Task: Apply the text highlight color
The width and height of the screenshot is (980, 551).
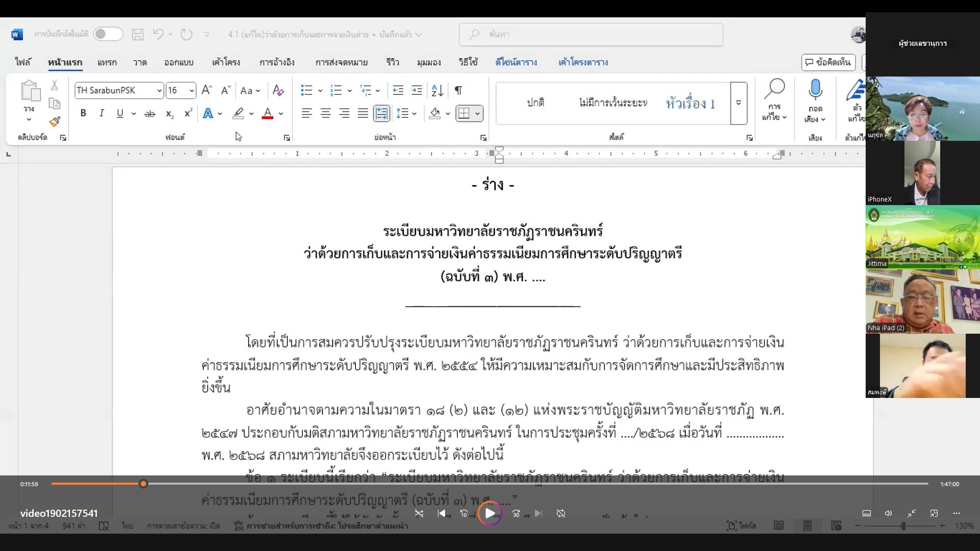Action: pos(238,113)
